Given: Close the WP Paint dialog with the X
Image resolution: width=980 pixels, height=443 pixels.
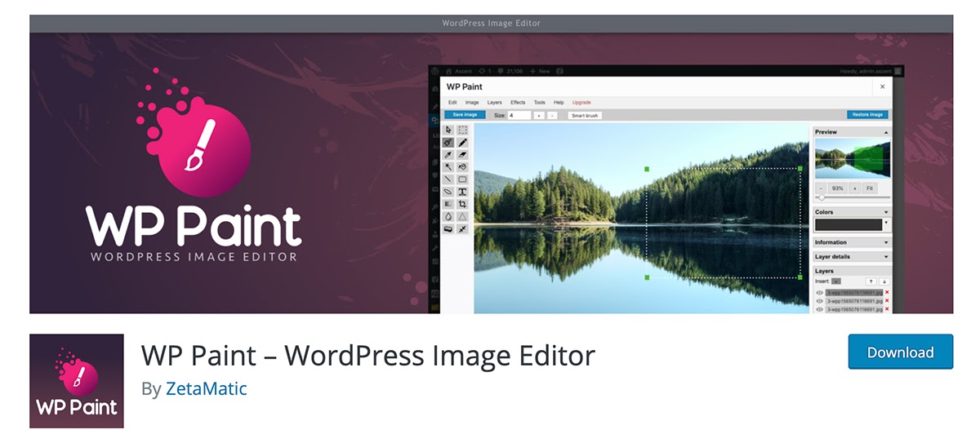Looking at the screenshot, I should [882, 86].
